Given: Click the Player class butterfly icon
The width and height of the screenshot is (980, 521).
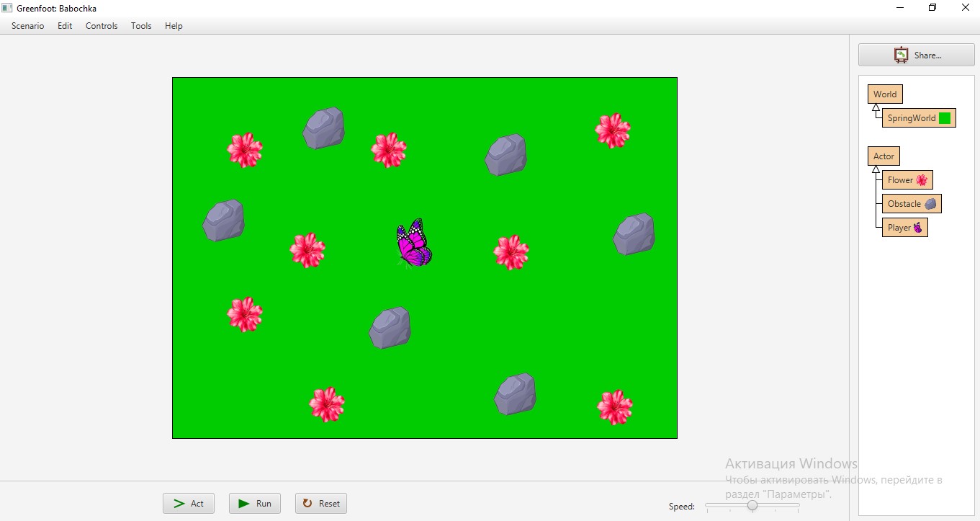Looking at the screenshot, I should [x=917, y=228].
